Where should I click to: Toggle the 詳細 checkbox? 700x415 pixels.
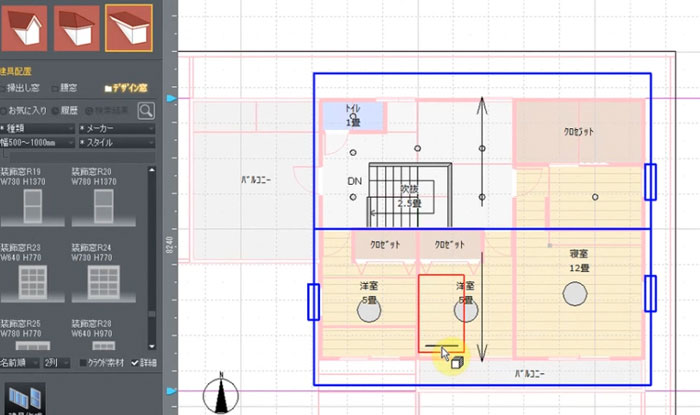coord(135,362)
